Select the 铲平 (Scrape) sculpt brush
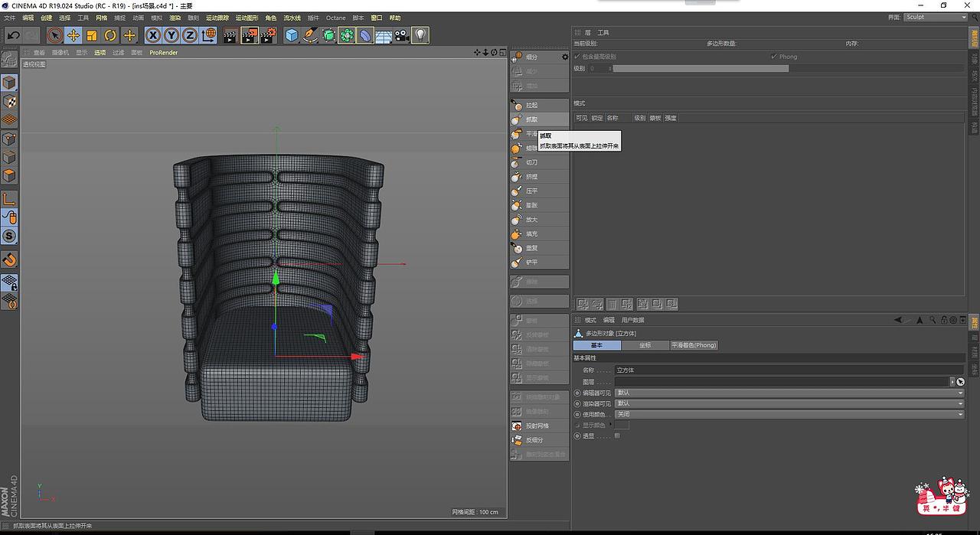The height and width of the screenshot is (535, 980). click(539, 262)
